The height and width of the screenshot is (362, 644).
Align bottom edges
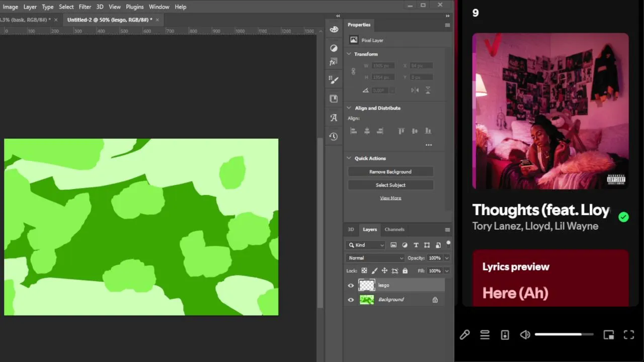tap(428, 131)
